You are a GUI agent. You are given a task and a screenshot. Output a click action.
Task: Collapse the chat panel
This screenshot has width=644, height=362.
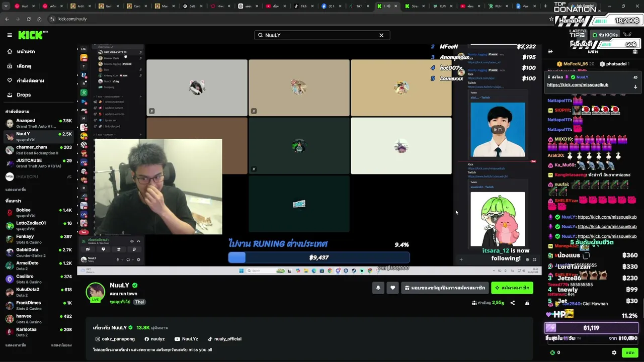[550, 51]
